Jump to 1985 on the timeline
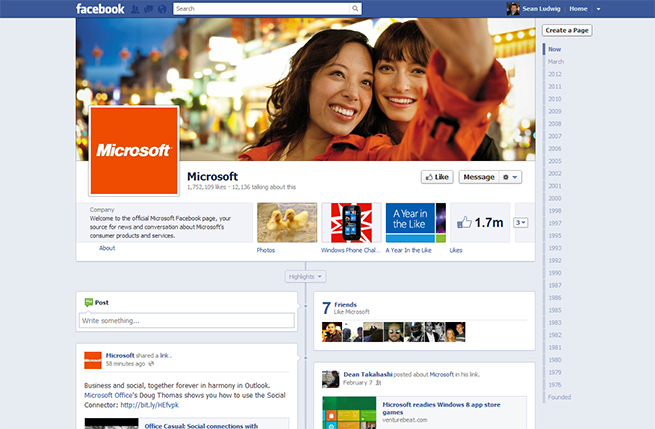The image size is (655, 429). pyautogui.click(x=555, y=310)
